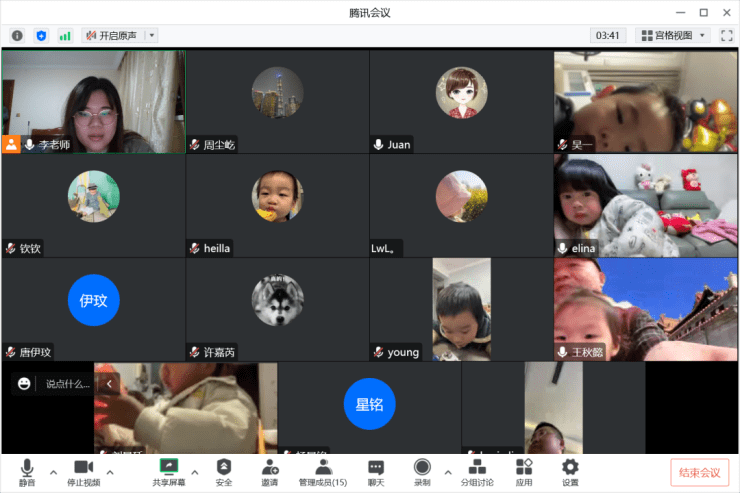Open 管理成员 participants panel
This screenshot has height=493, width=740.
click(x=322, y=471)
